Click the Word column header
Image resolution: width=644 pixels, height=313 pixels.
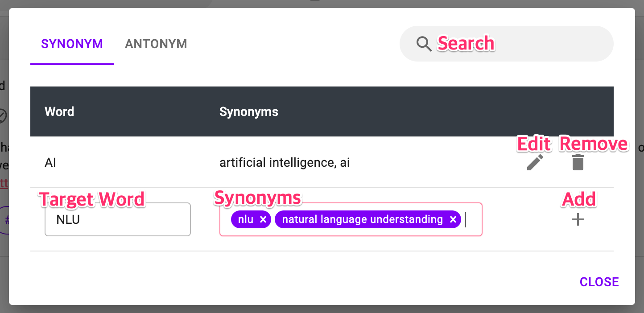point(59,111)
